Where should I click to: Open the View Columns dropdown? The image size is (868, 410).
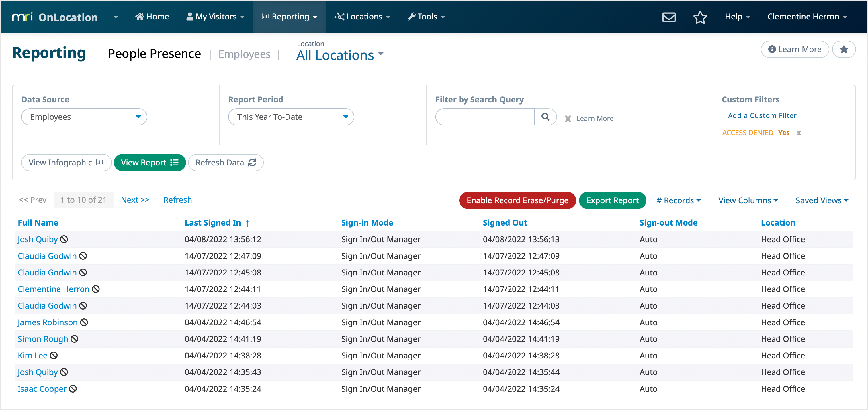[748, 200]
